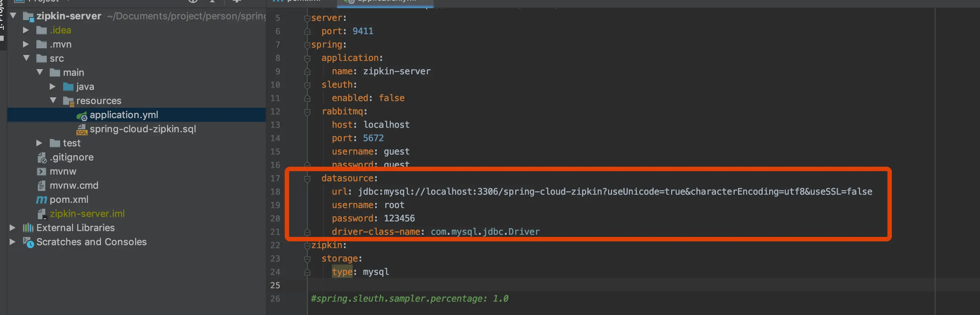Expand the test folder arrow
Screen dimensions: 980x315
(x=39, y=143)
